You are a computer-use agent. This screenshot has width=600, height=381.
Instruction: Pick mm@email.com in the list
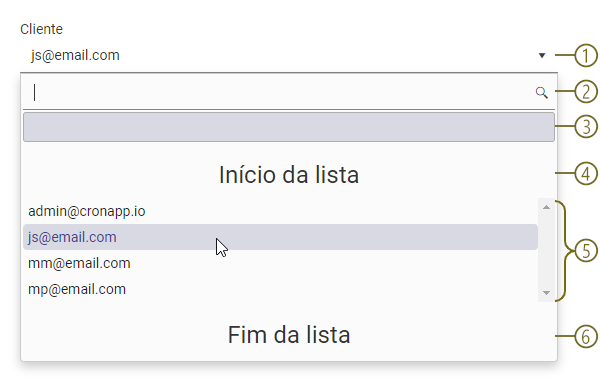[x=280, y=263]
